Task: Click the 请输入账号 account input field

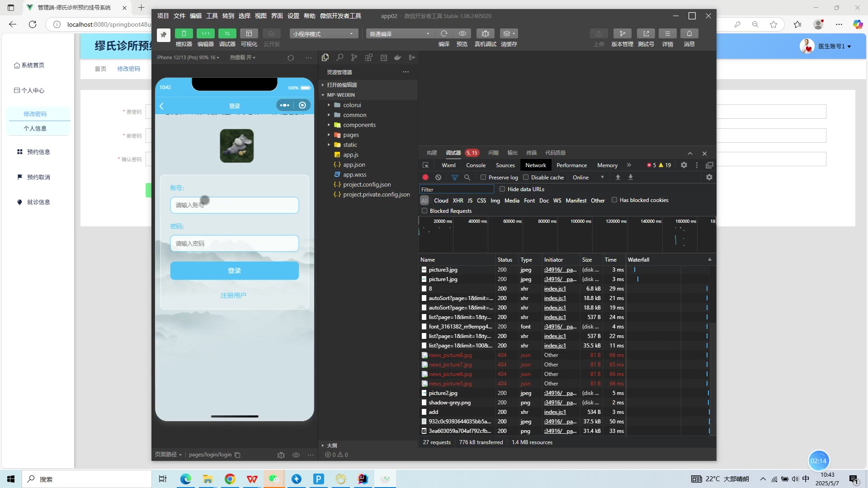Action: point(234,205)
